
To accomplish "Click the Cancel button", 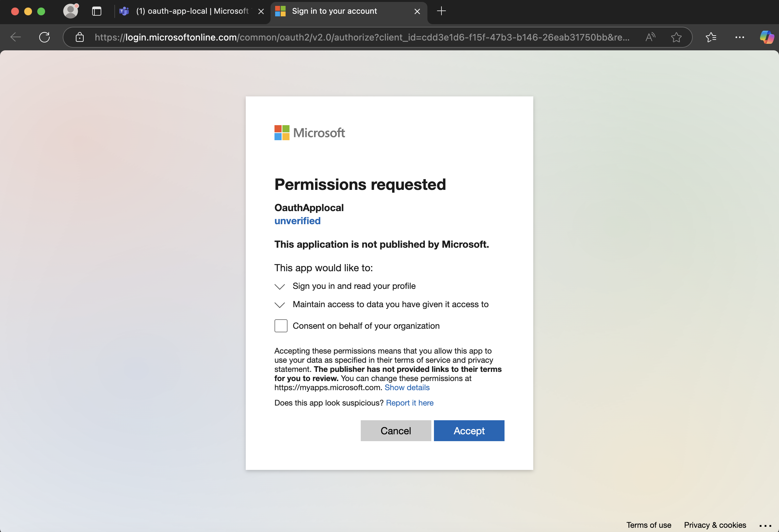I will point(396,431).
